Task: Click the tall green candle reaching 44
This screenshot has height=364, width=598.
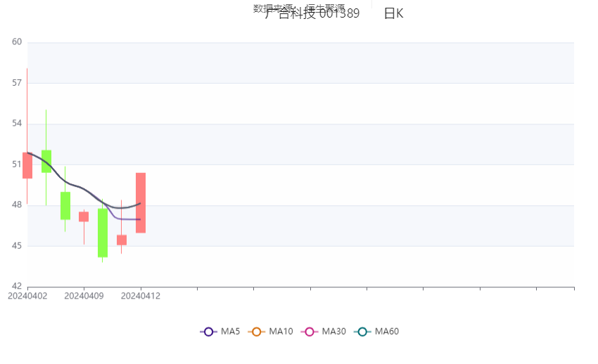Action: [x=103, y=233]
